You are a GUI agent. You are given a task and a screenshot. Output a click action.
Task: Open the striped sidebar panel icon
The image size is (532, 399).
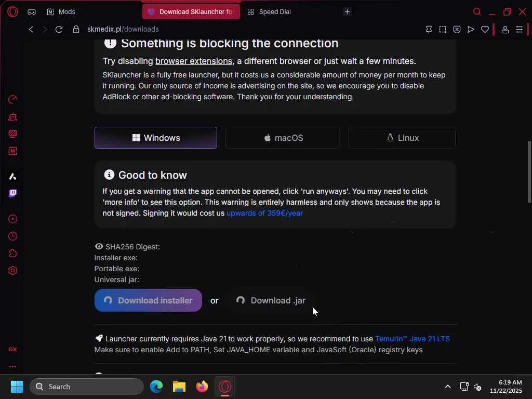point(12,134)
